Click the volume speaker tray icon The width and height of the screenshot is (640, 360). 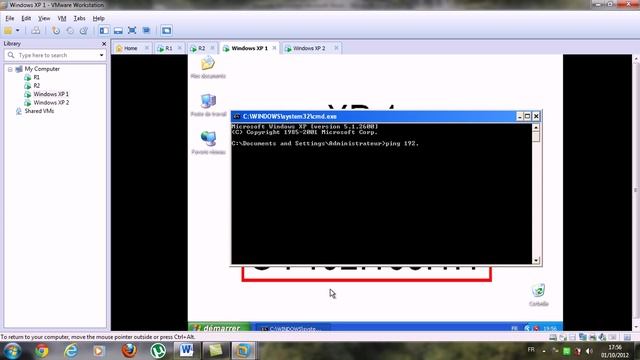point(589,351)
